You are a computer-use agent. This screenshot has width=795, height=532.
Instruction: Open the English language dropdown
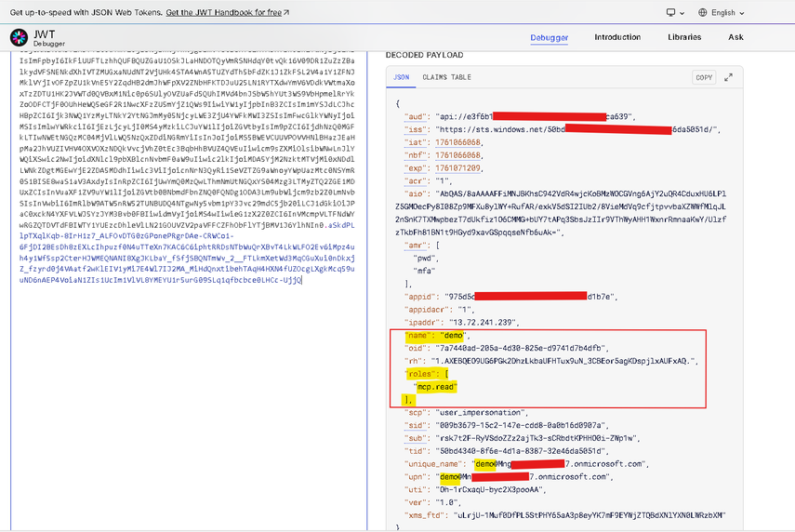tap(722, 13)
